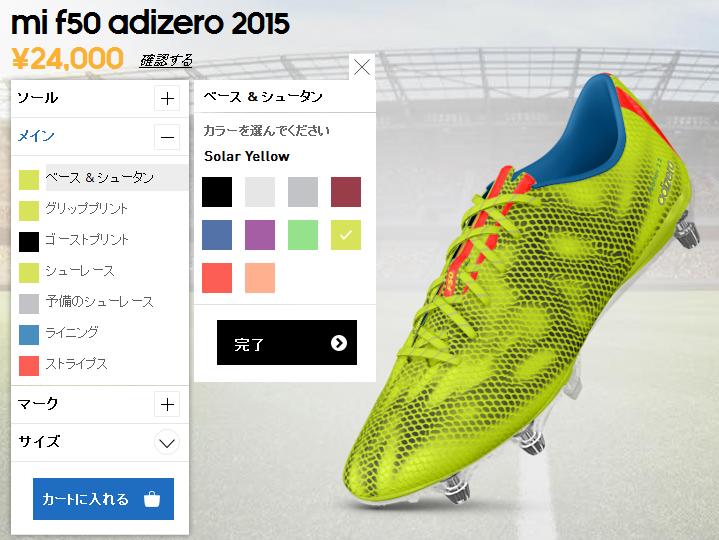Click the 確認する link
Viewport: 719px width, 540px height.
166,61
